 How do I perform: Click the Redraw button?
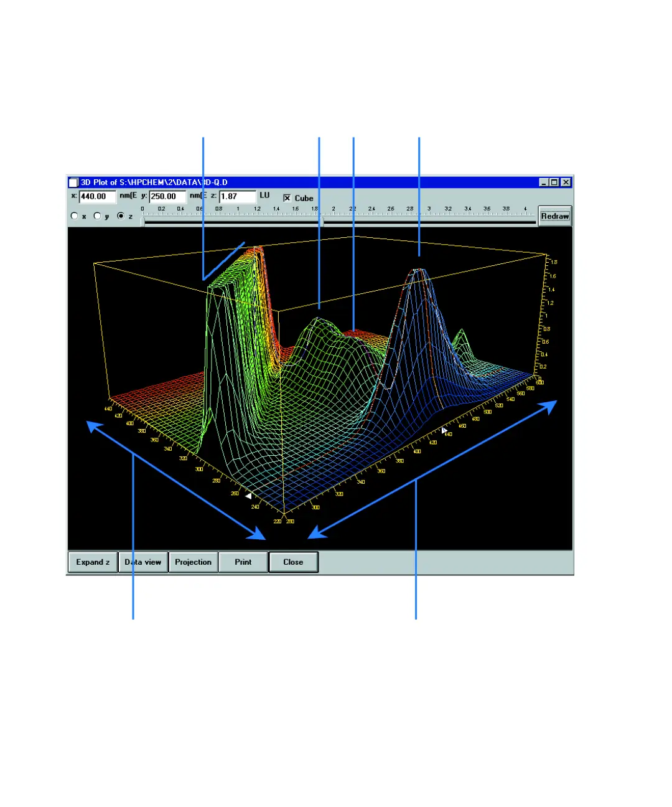[x=554, y=216]
